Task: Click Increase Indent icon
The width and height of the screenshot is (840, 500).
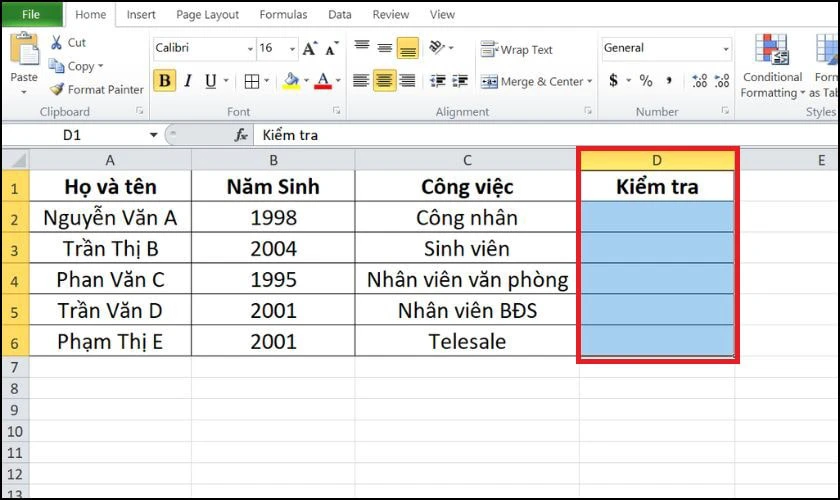Action: click(460, 81)
